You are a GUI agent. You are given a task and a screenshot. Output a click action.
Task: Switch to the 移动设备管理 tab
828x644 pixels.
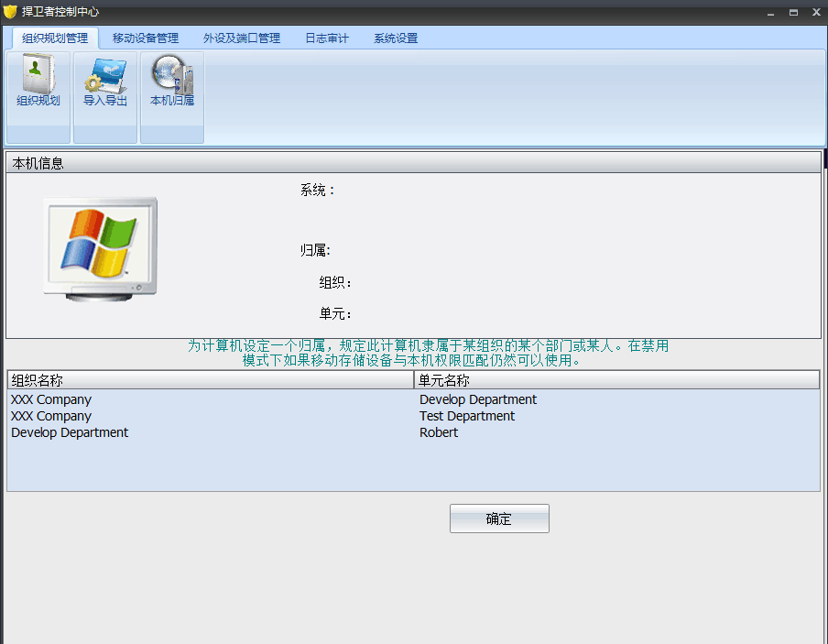(146, 38)
